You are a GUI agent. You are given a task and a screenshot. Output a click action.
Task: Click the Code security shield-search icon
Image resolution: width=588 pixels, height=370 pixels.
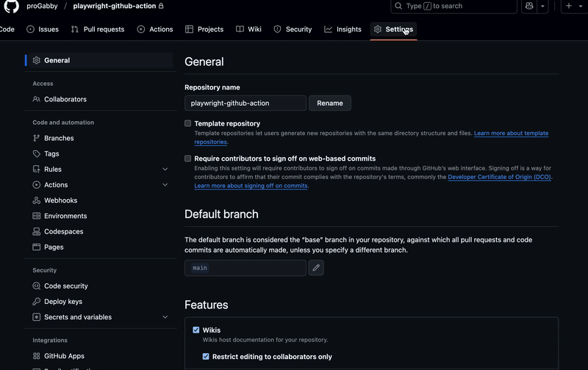pyautogui.click(x=36, y=286)
